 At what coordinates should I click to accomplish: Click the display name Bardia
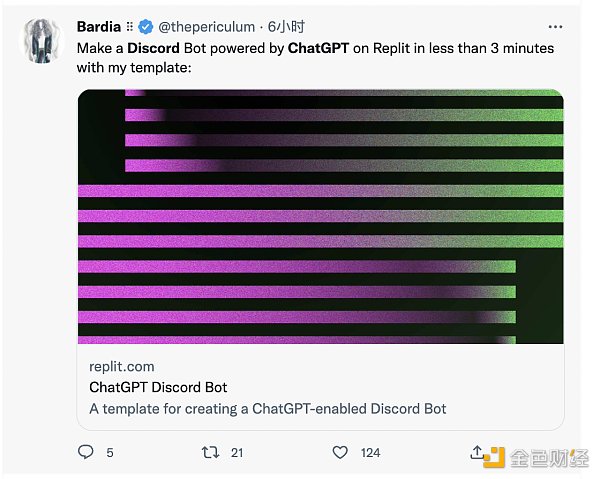click(x=99, y=27)
